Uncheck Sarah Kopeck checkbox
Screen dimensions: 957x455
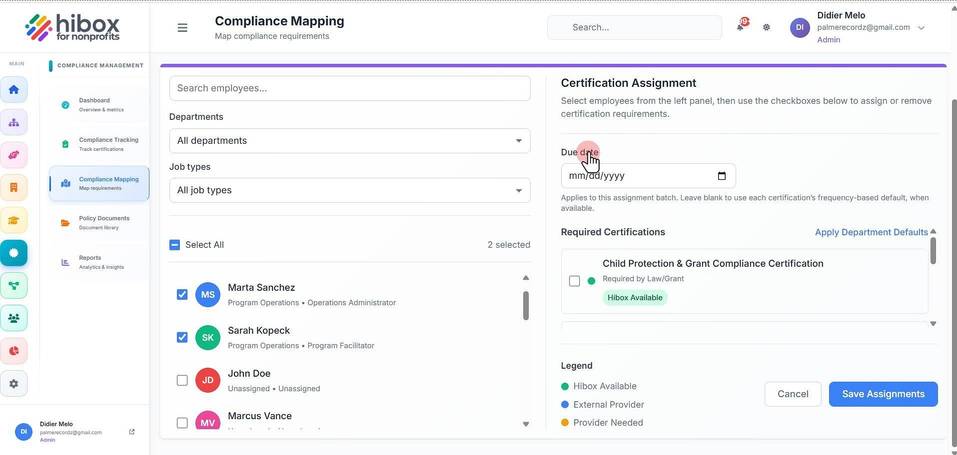coord(182,337)
